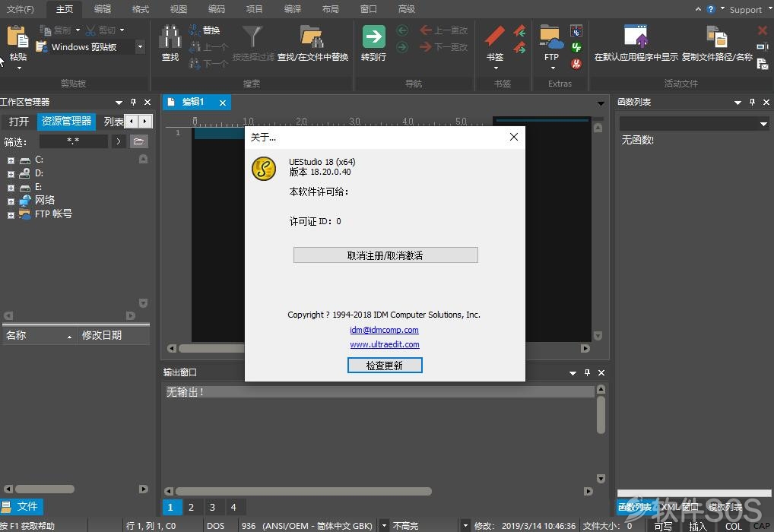The image size is (774, 532).
Task: Click Copy file path/name icon
Action: 717,36
